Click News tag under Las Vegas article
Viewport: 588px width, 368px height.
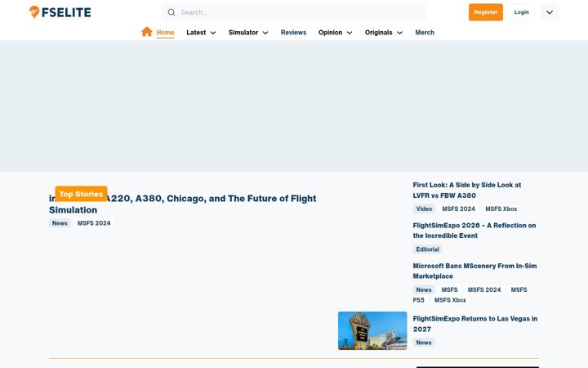pyautogui.click(x=424, y=343)
